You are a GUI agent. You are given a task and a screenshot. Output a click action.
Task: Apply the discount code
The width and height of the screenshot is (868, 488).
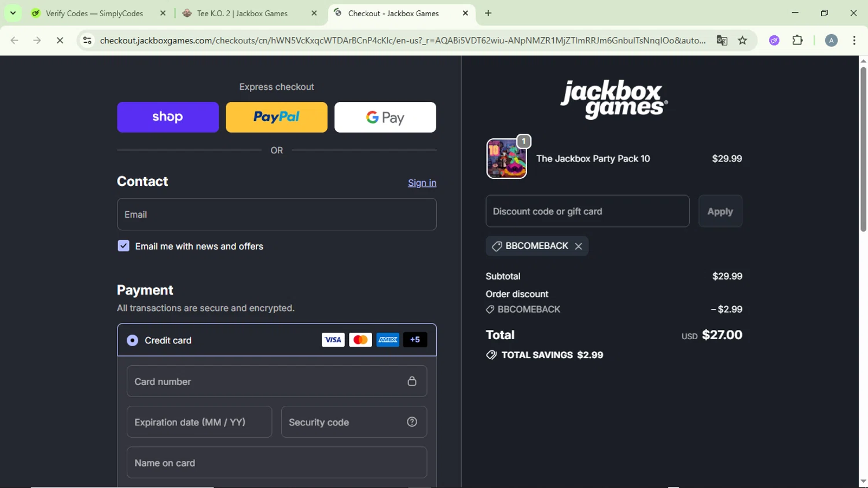[720, 211]
